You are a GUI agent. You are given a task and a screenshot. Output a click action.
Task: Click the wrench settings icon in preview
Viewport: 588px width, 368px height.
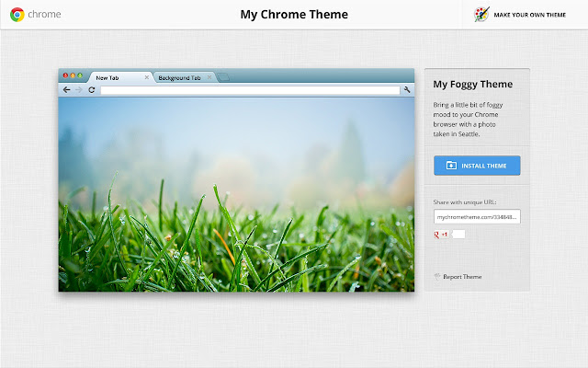tap(407, 90)
